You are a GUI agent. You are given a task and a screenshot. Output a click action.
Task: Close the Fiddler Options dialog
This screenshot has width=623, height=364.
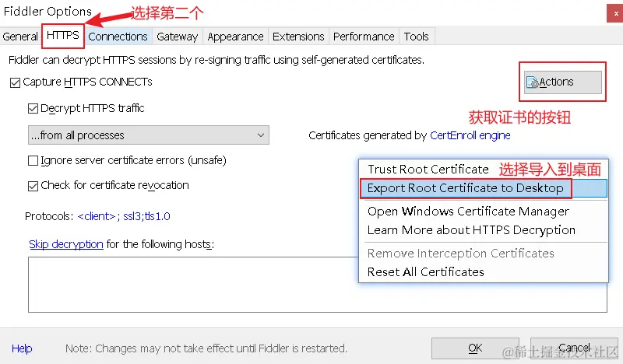(615, 13)
